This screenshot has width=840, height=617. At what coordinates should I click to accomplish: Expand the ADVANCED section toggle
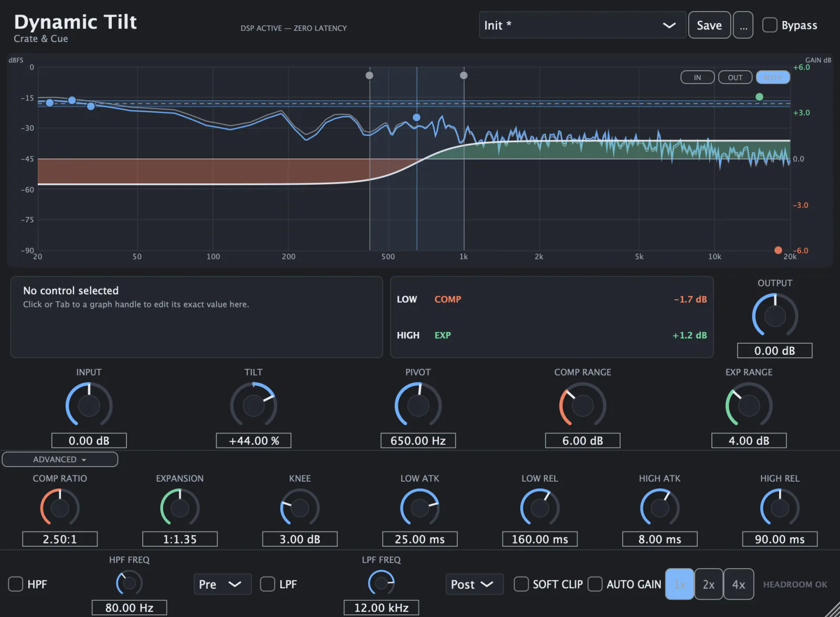click(60, 459)
